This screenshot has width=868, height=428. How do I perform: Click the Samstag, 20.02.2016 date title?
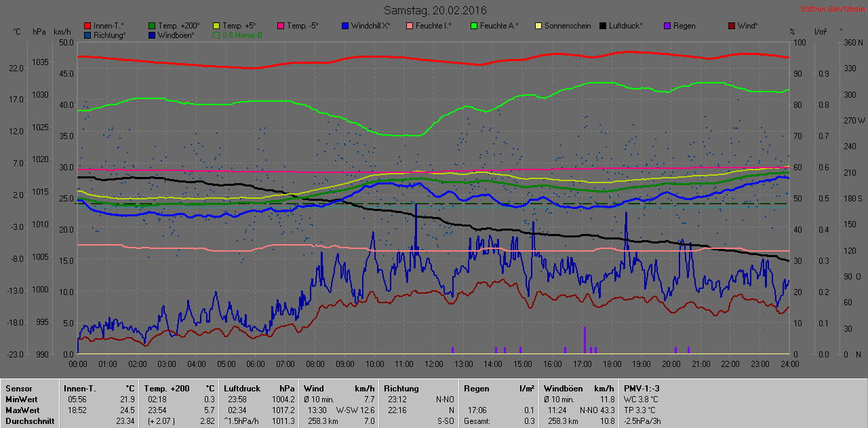435,10
